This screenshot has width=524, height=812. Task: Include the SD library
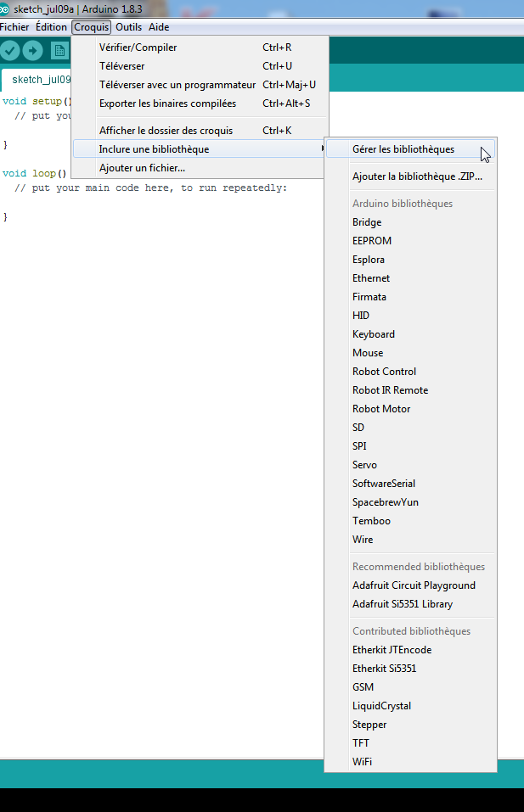(410, 428)
